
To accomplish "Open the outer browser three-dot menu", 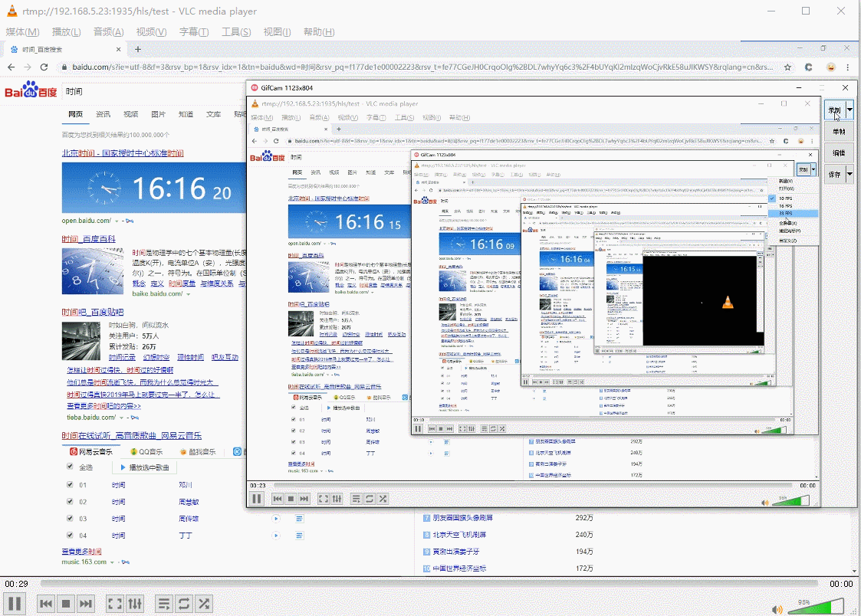I will coord(848,67).
